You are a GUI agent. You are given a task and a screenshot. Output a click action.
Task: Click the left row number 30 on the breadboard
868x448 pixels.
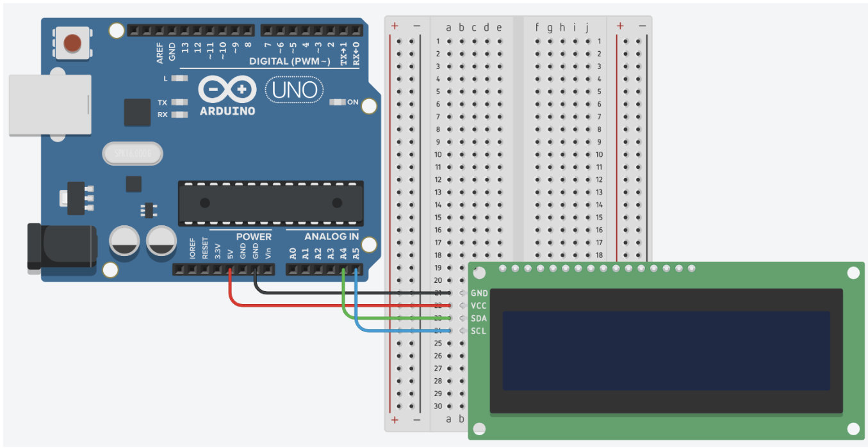(438, 406)
